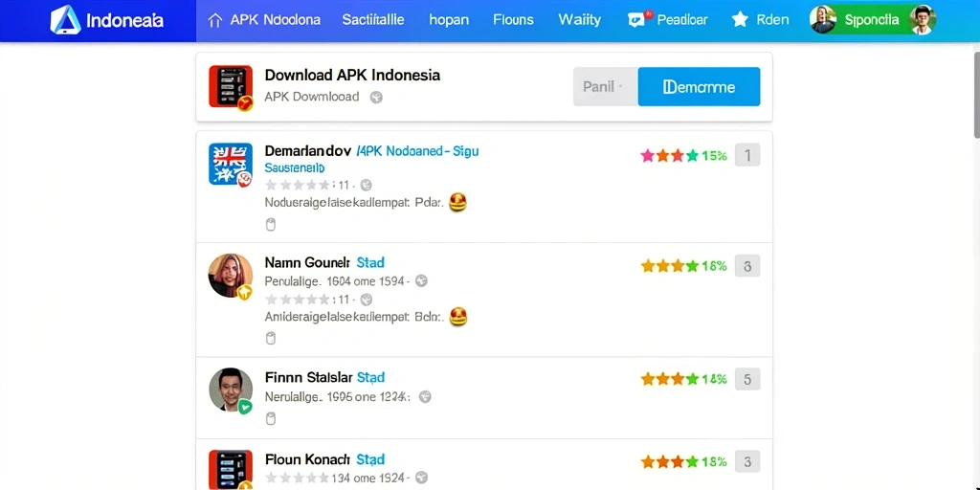Open the Stad link beside Namn Gounelr
This screenshot has height=490, width=980.
coord(370,262)
